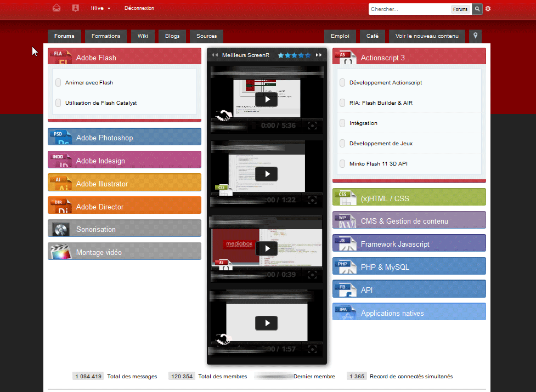Expand the (x)HTML / CSS category

pyautogui.click(x=409, y=197)
